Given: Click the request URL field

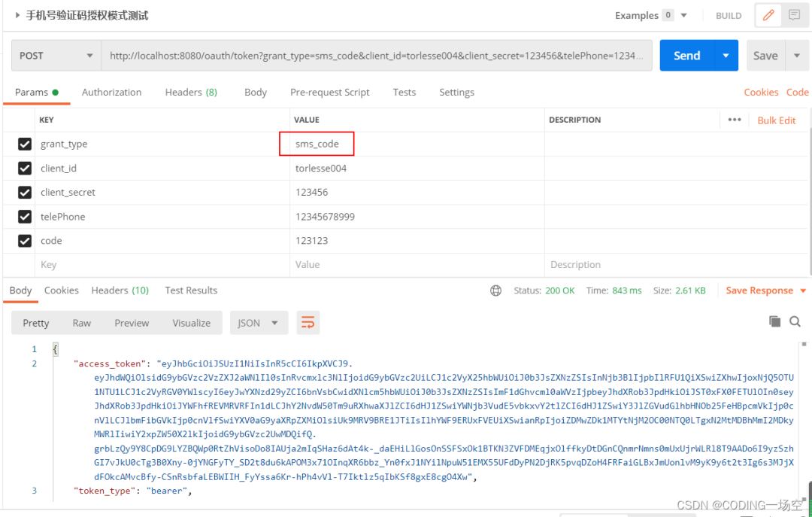Looking at the screenshot, I should click(x=377, y=56).
